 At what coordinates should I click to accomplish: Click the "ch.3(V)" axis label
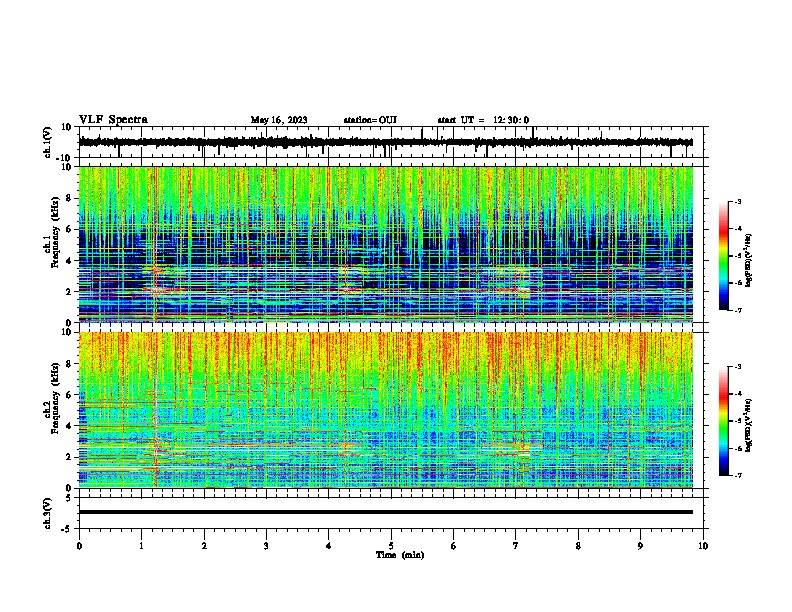[47, 513]
